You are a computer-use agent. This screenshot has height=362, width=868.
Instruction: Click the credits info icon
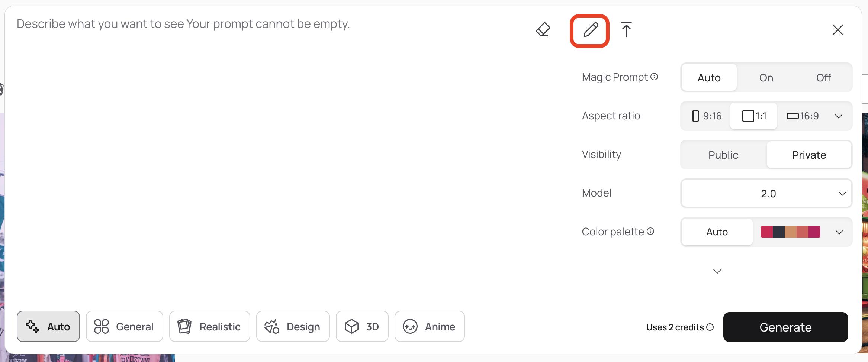[710, 327]
